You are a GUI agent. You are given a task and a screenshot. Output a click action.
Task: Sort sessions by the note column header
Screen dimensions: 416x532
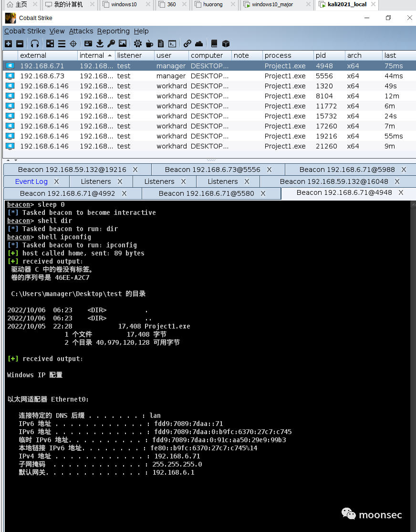tap(247, 55)
